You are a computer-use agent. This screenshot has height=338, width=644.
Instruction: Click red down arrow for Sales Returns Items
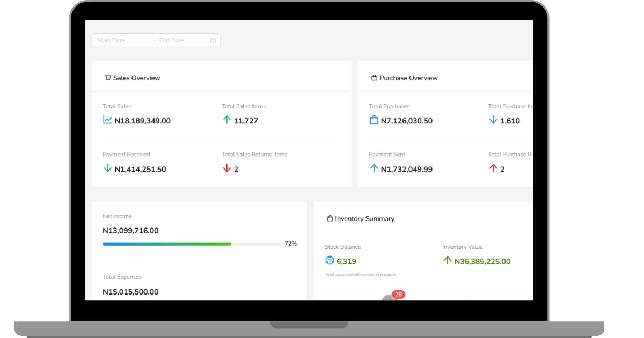tap(226, 168)
